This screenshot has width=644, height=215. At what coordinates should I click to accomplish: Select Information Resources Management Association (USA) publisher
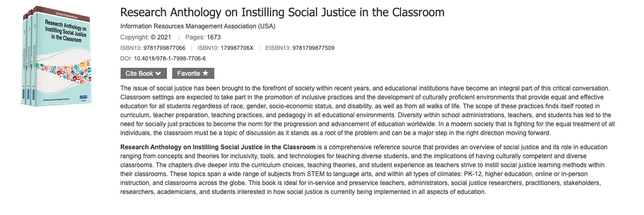tap(197, 26)
